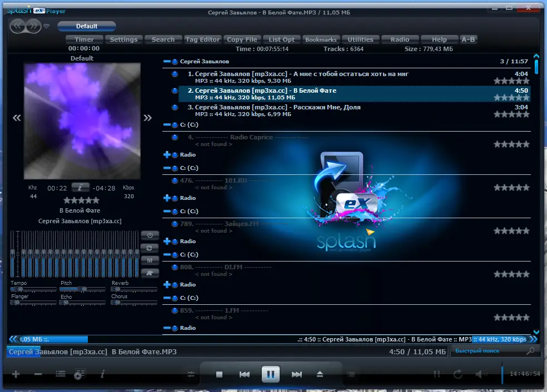Click the minus icon to remove track
Image resolution: width=547 pixels, height=392 pixels.
tap(38, 374)
